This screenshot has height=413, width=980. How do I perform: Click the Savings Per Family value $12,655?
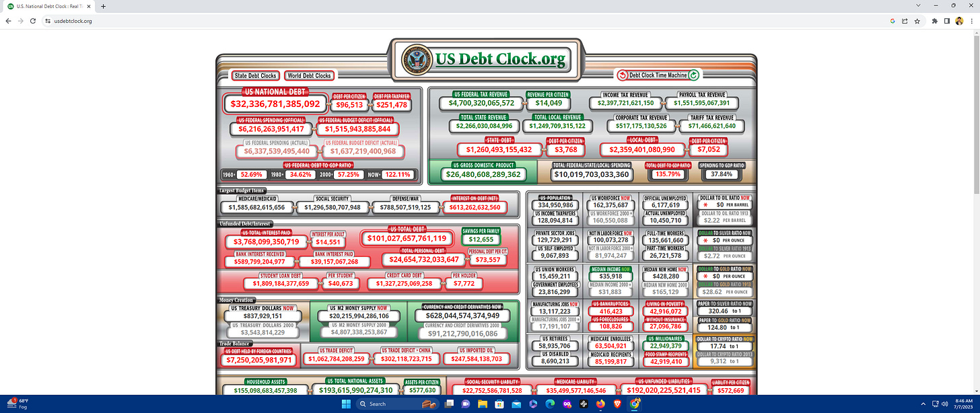(x=481, y=239)
